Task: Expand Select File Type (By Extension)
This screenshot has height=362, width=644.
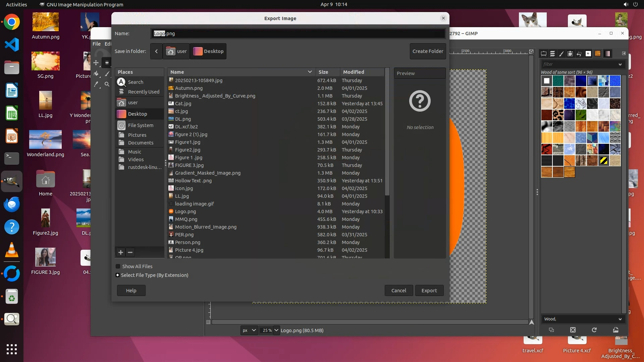Action: click(117, 275)
